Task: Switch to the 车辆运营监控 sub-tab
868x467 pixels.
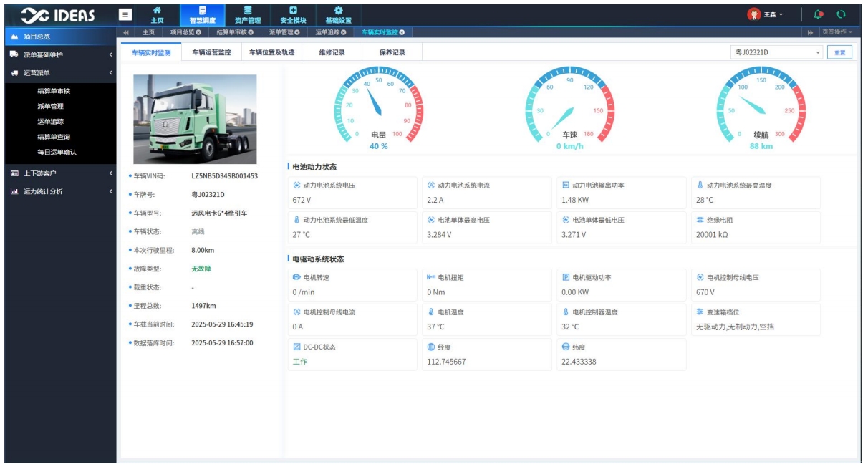Action: [211, 52]
